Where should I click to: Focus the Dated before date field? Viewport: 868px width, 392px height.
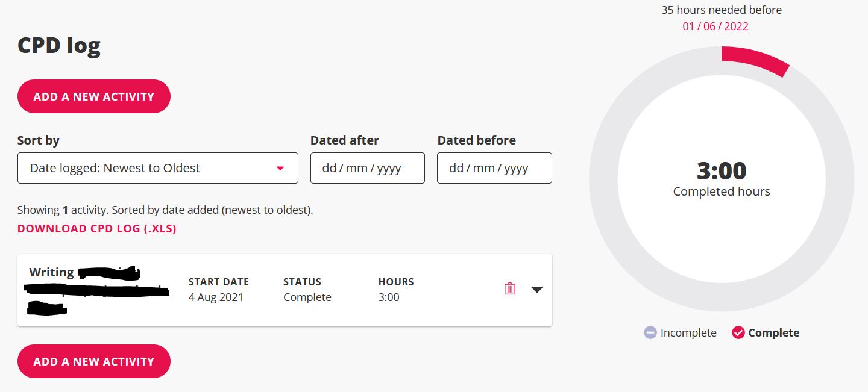point(494,168)
